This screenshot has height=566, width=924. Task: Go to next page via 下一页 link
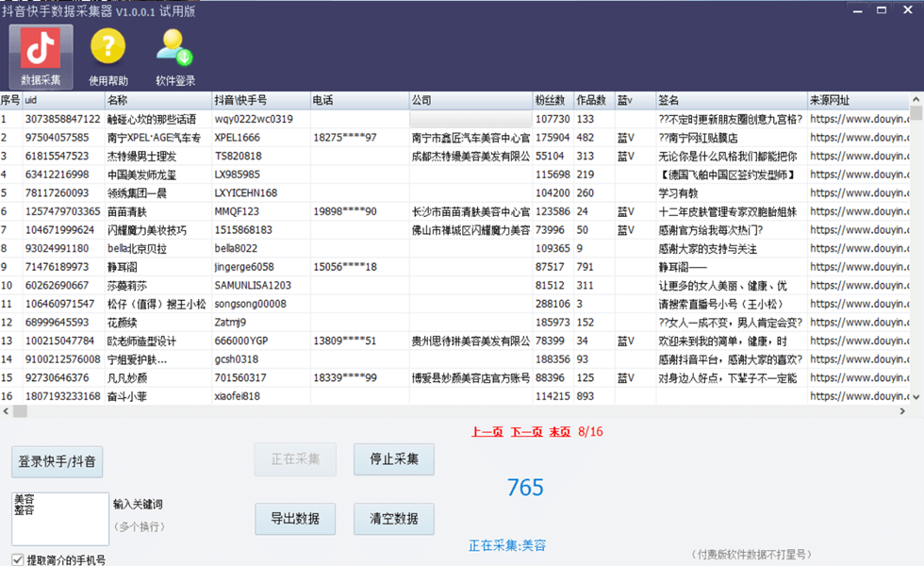[526, 432]
